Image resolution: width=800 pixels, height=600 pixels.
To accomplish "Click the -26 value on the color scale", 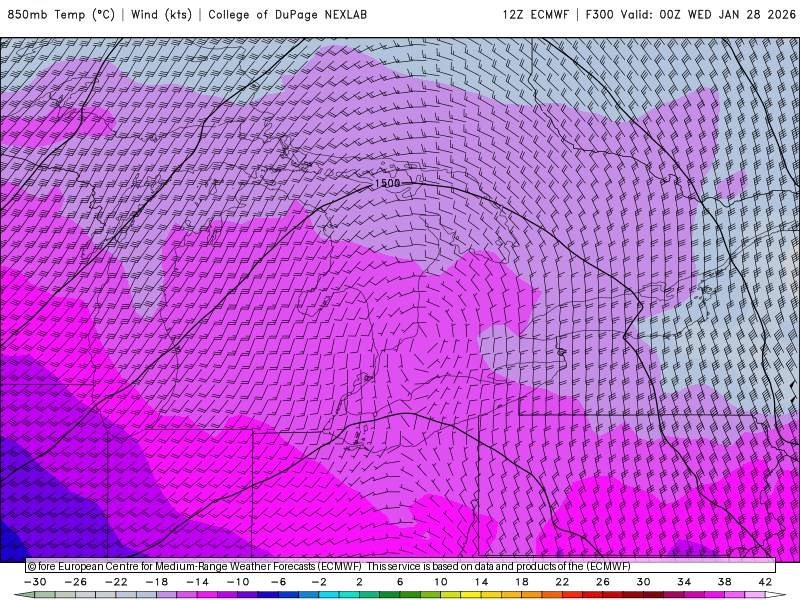I will tap(76, 582).
